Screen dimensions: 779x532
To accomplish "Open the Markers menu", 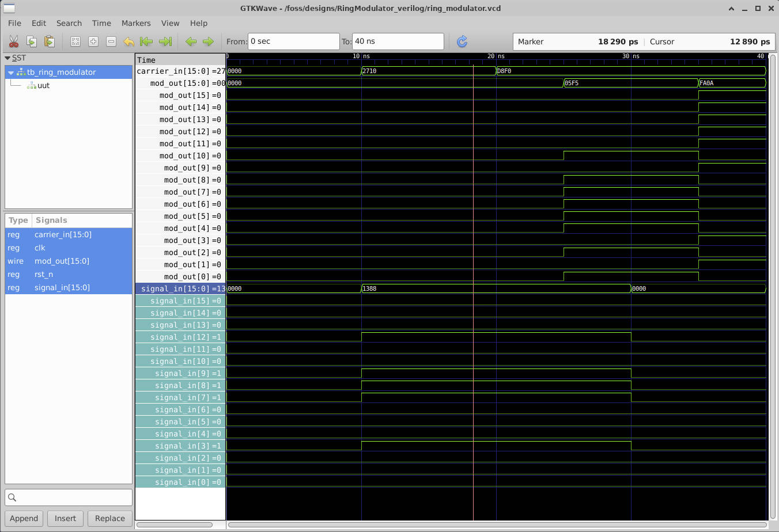I will click(x=136, y=23).
